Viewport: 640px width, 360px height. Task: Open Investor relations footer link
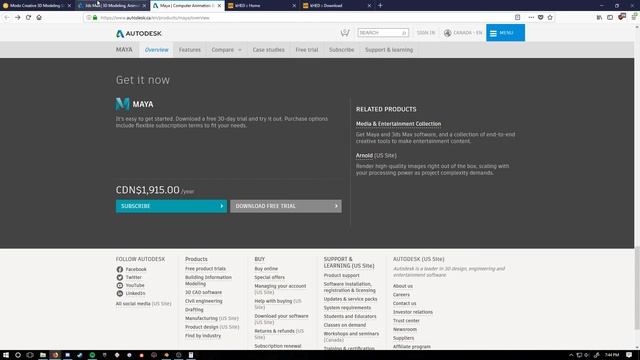(x=413, y=312)
